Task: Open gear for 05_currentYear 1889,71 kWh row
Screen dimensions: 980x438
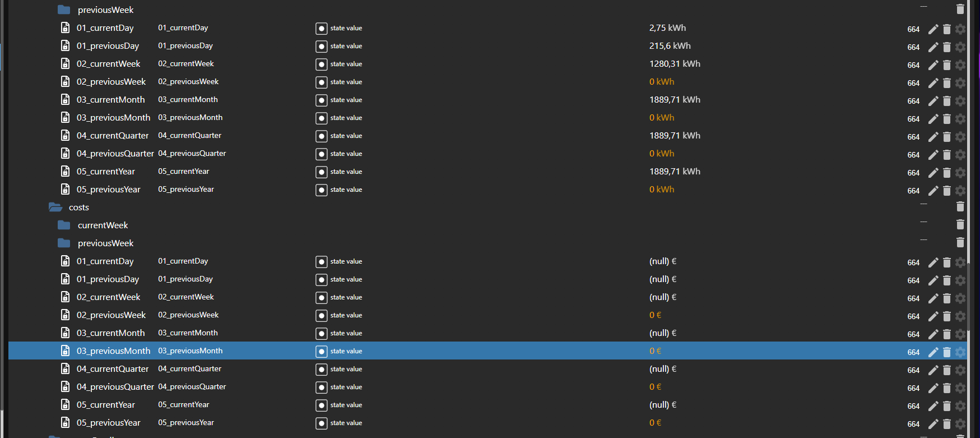Action: point(960,173)
